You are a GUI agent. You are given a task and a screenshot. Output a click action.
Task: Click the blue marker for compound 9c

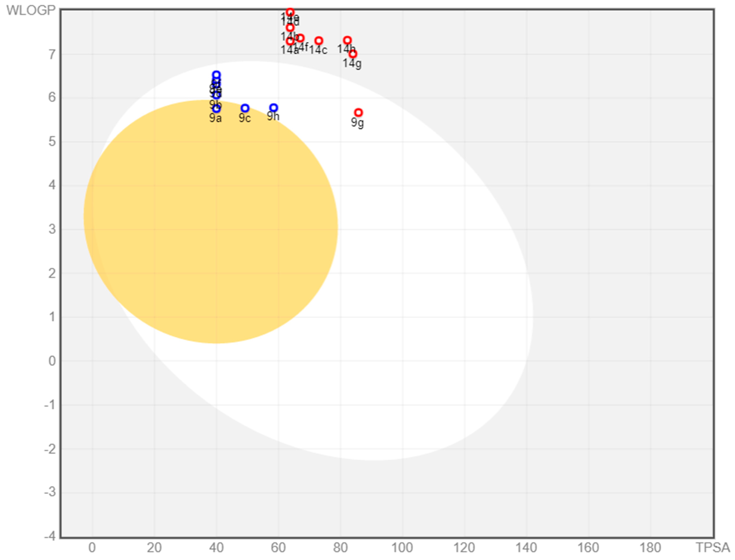245,108
